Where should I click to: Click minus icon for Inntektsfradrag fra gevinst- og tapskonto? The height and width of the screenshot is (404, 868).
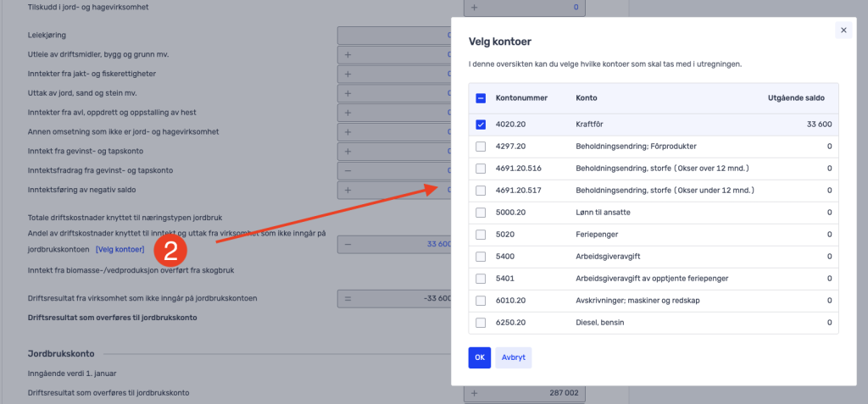click(348, 170)
